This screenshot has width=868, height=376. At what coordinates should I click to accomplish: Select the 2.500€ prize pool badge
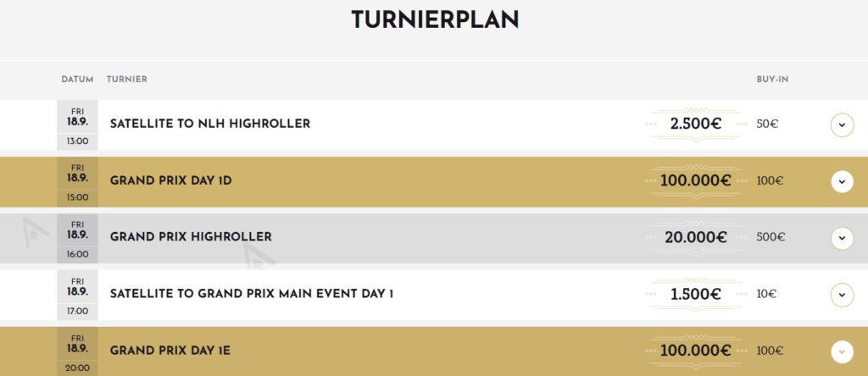695,124
